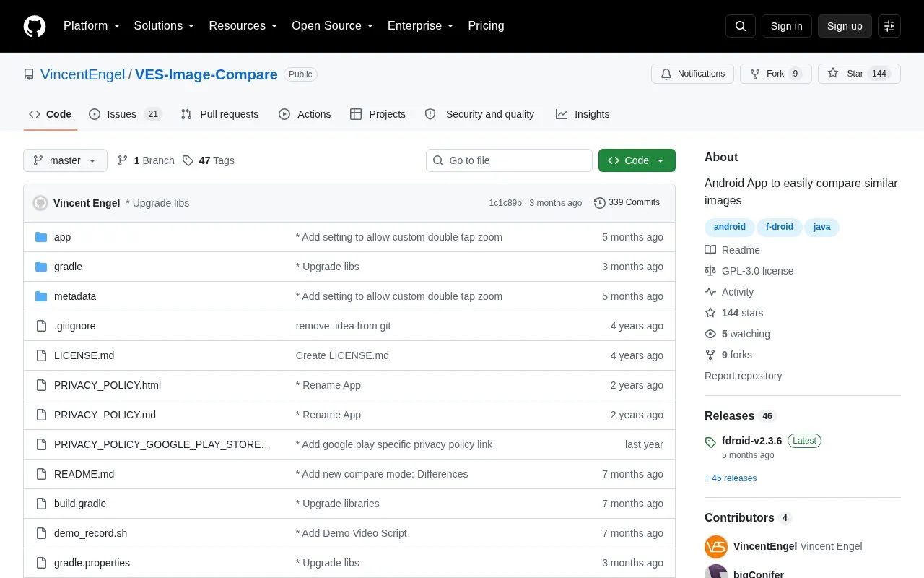Screen dimensions: 924x578
Task: Open the f-droid topic tag
Action: (780, 227)
